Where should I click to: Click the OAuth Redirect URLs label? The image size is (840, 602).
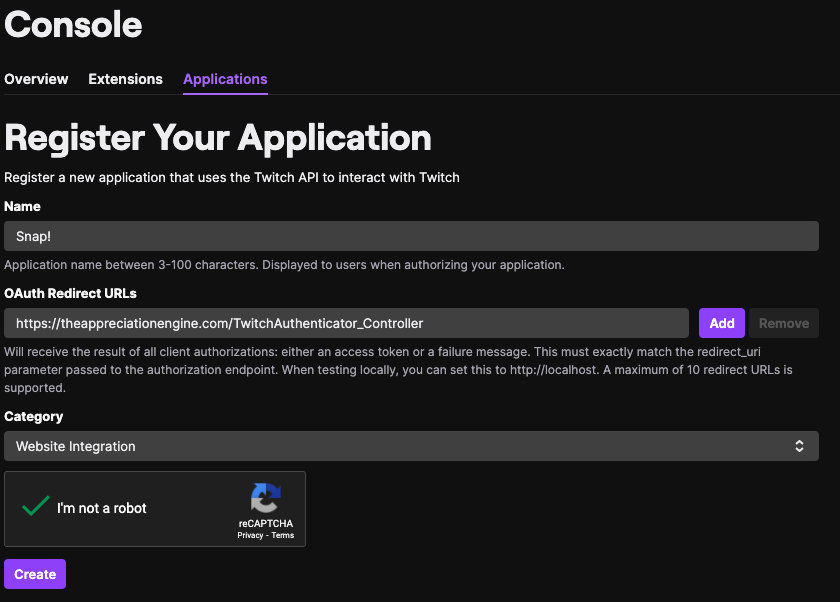pyautogui.click(x=70, y=294)
